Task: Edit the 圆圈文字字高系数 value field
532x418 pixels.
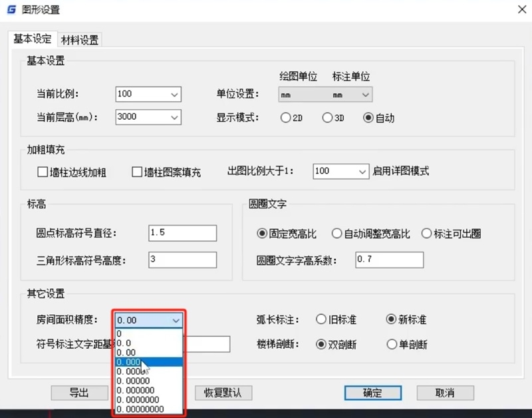Action: coord(388,259)
